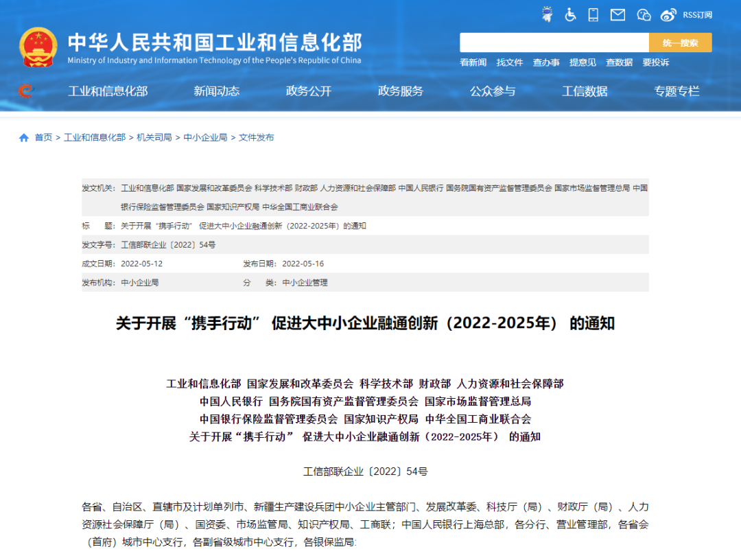Screen dimensions: 741x560
Task: Open the WeChat icon
Action: (644, 15)
